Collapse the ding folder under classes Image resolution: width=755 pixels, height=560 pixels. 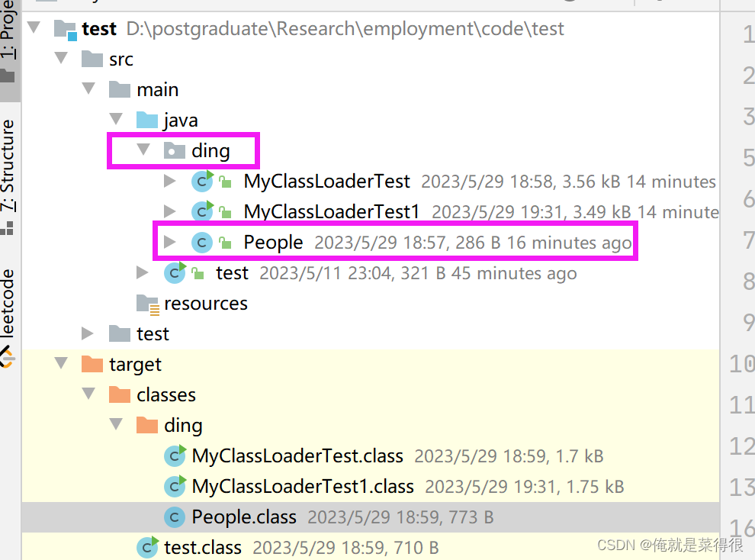point(116,423)
